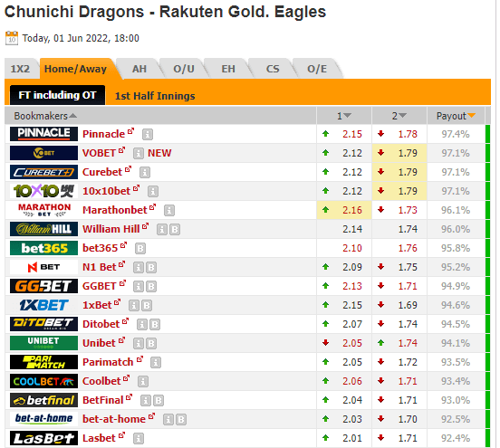Open the info icon beside Curebet
This screenshot has height=448, width=500.
click(x=145, y=172)
